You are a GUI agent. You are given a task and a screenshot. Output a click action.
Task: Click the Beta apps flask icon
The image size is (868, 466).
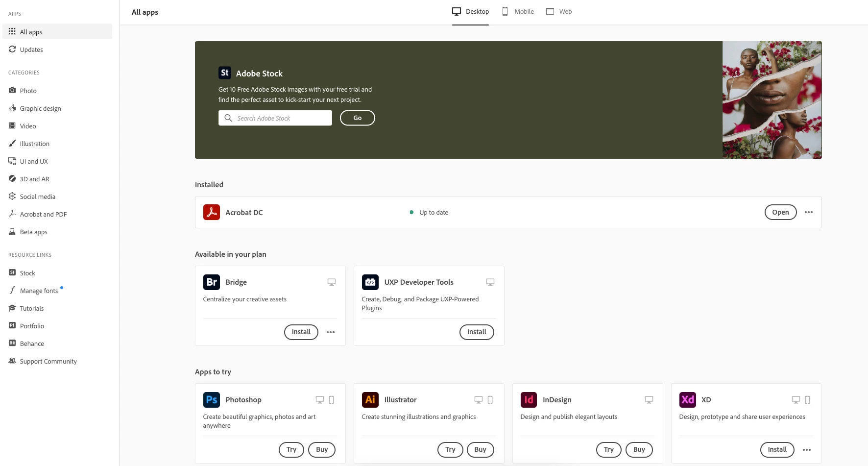[12, 231]
